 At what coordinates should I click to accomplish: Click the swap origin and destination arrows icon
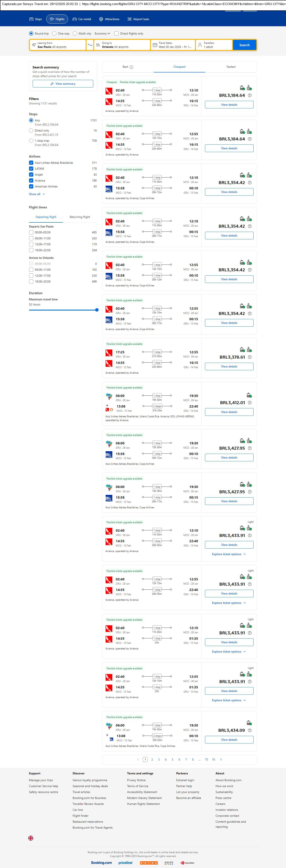pos(90,45)
